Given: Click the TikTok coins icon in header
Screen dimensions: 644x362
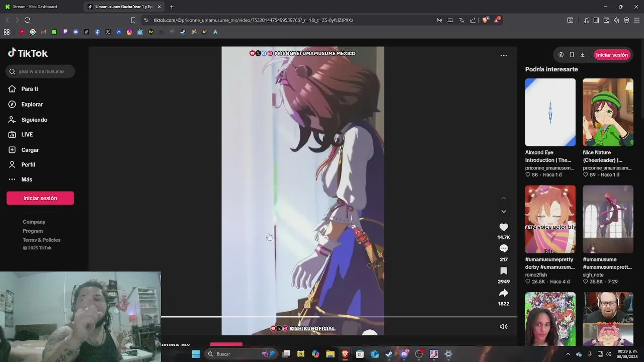Looking at the screenshot, I should 561,55.
